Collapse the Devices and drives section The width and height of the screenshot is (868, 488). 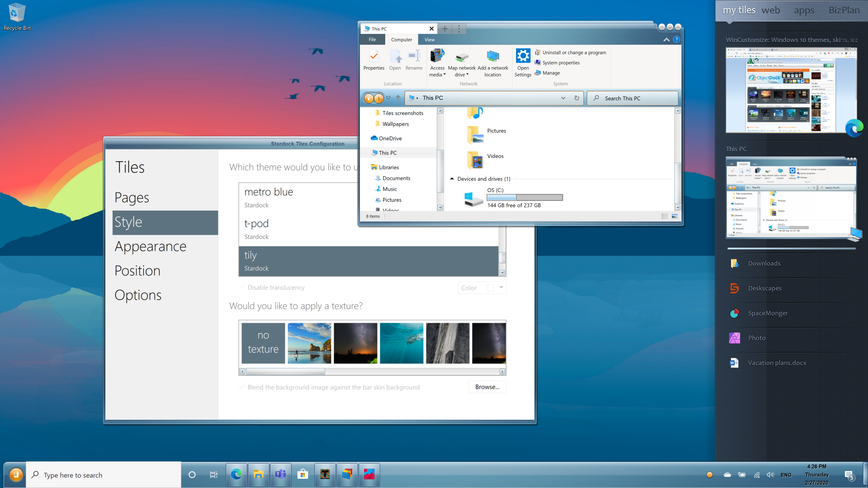(452, 179)
